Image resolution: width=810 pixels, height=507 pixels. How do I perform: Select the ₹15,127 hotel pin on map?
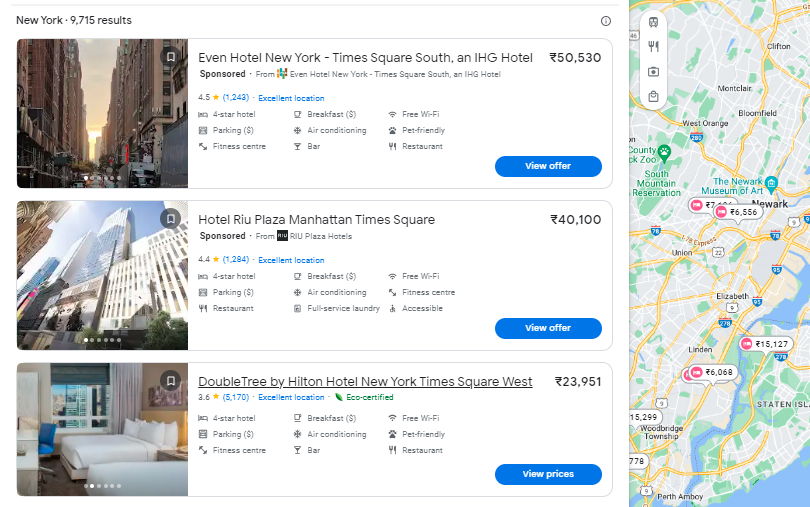point(766,344)
